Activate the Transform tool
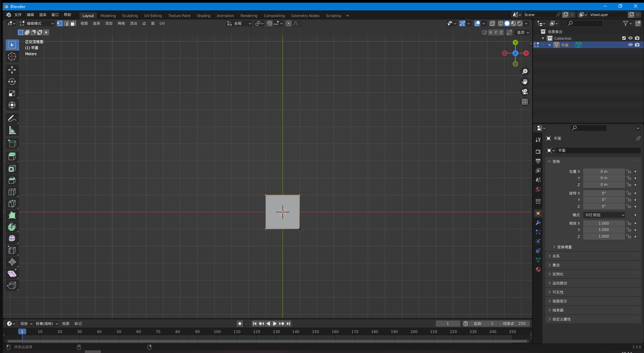Image resolution: width=644 pixels, height=353 pixels. pos(12,105)
